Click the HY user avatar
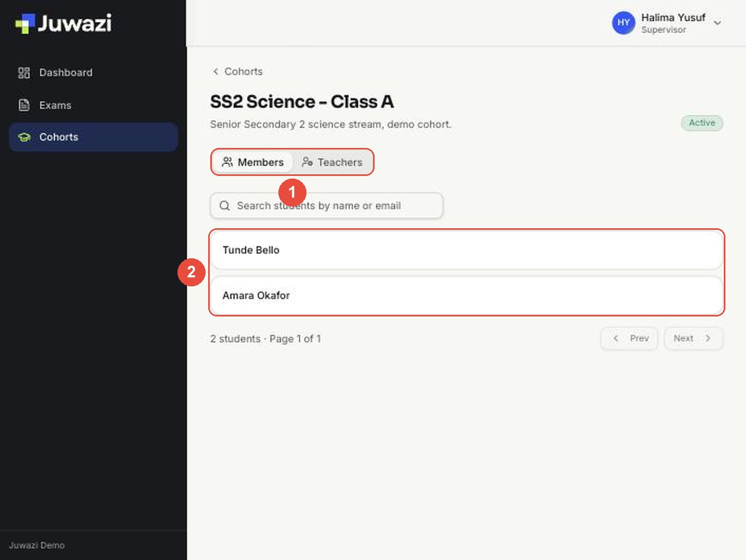This screenshot has height=560, width=746. click(623, 23)
